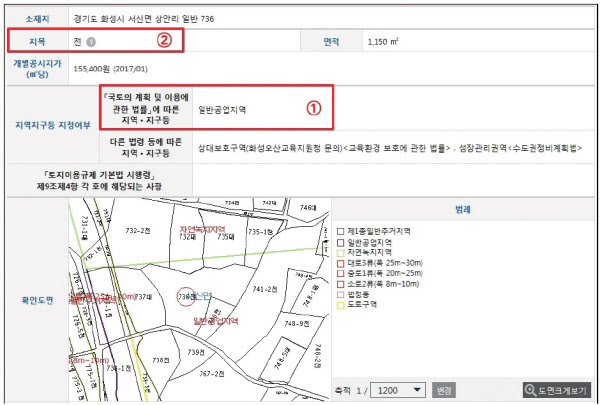Screen dimensions: 600x405
Task: Toggle the 일반공업지역 legend box
Action: pyautogui.click(x=341, y=241)
